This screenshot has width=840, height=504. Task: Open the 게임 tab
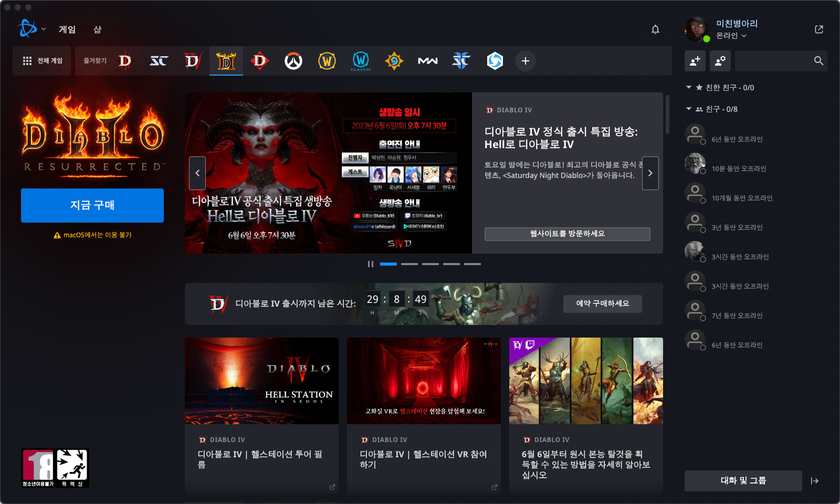coord(67,29)
